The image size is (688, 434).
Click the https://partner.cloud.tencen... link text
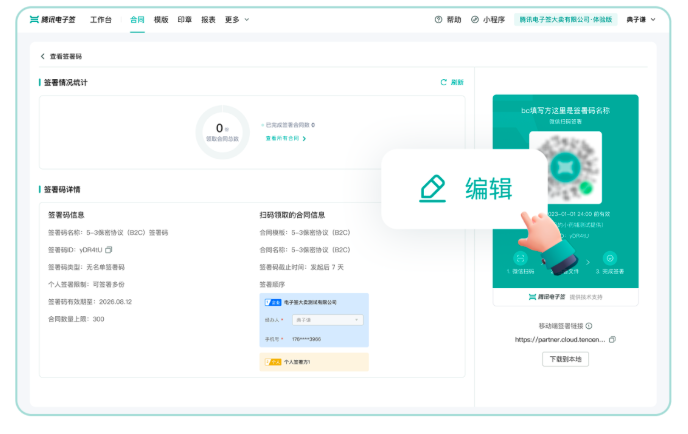560,339
